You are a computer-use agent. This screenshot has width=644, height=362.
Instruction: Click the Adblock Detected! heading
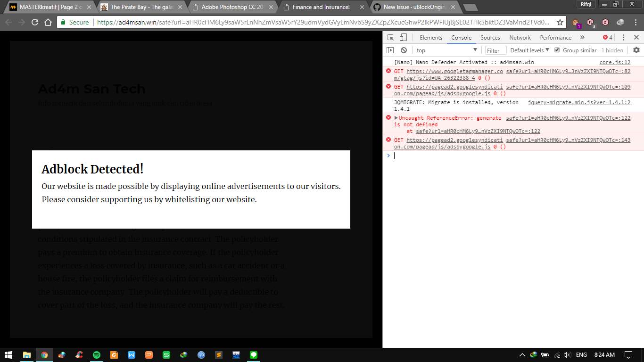point(92,169)
